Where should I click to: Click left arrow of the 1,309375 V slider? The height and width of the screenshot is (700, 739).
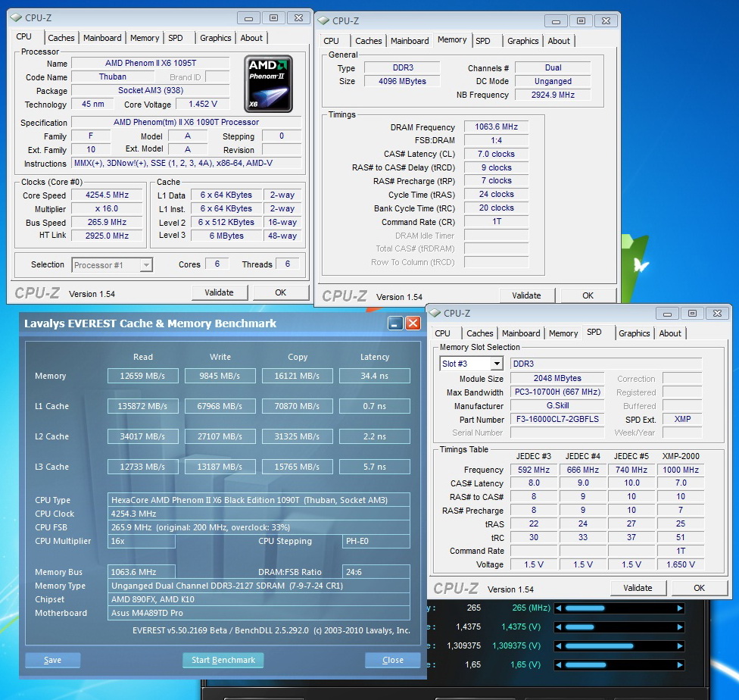click(x=557, y=645)
